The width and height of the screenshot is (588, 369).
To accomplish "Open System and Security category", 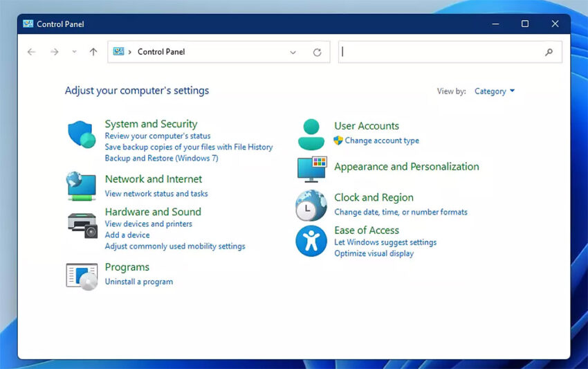I will (x=151, y=124).
